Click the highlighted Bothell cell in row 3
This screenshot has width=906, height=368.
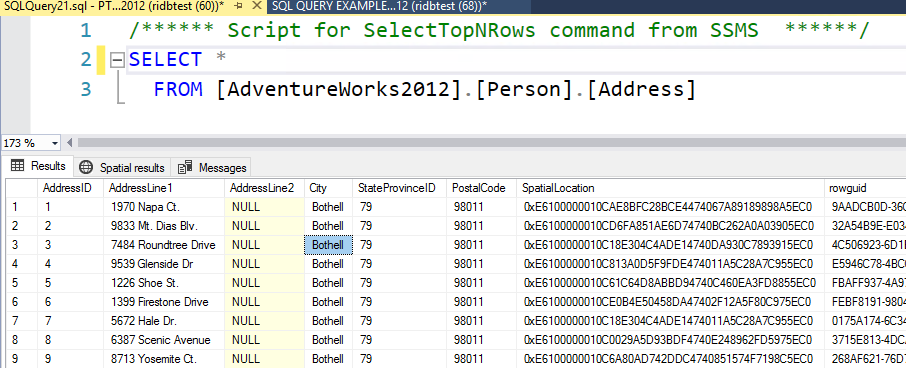pyautogui.click(x=328, y=245)
